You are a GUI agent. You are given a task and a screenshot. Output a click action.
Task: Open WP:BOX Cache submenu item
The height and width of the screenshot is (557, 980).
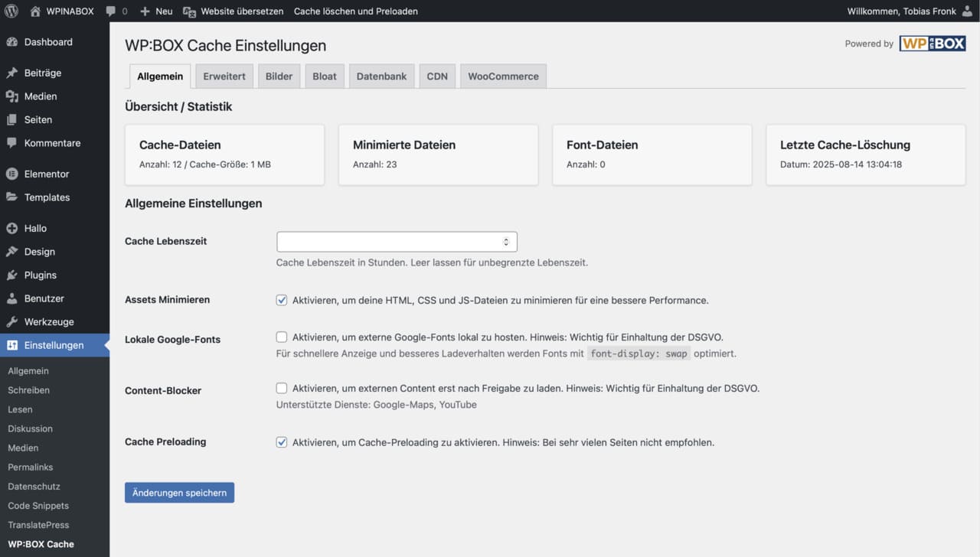click(x=41, y=544)
